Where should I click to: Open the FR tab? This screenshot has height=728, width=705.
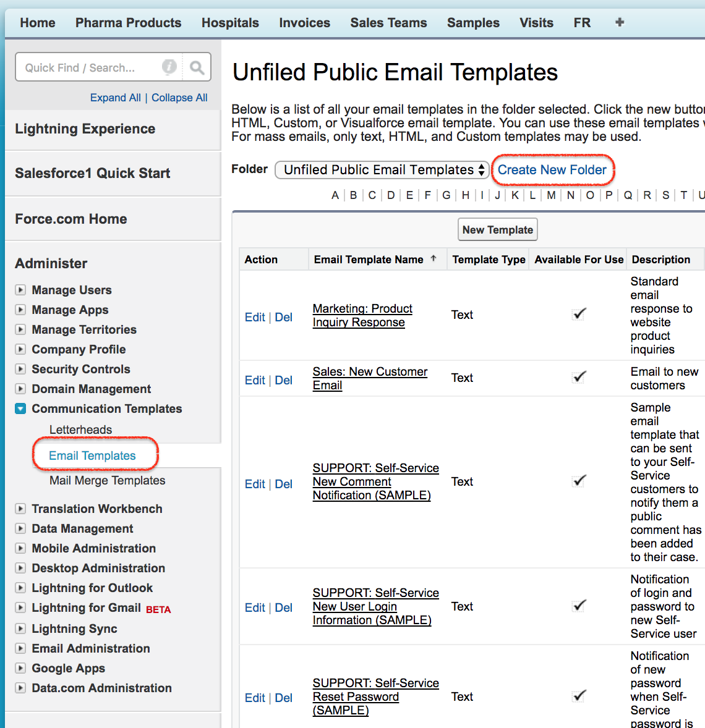582,23
